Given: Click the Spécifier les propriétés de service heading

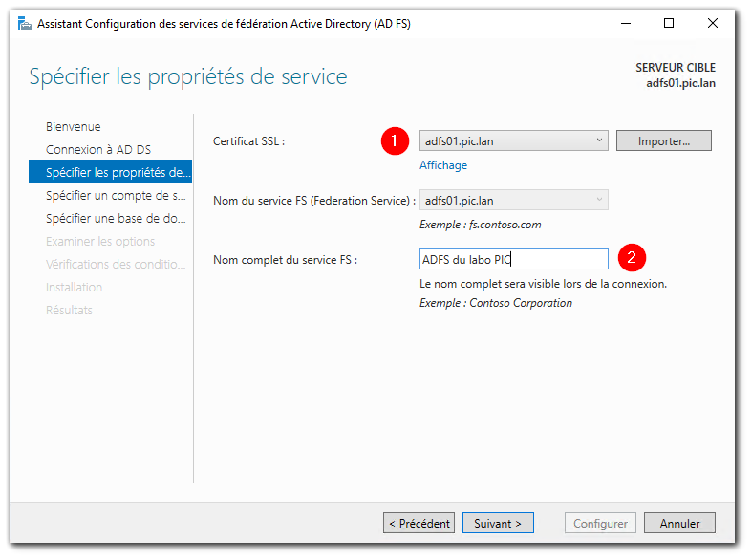Looking at the screenshot, I should 188,76.
